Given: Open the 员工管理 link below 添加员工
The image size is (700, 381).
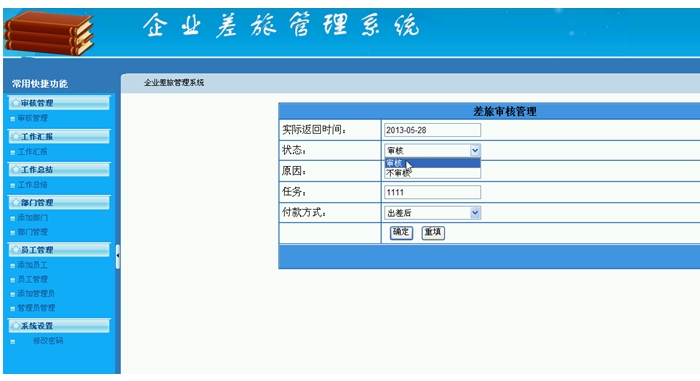Looking at the screenshot, I should (x=33, y=279).
